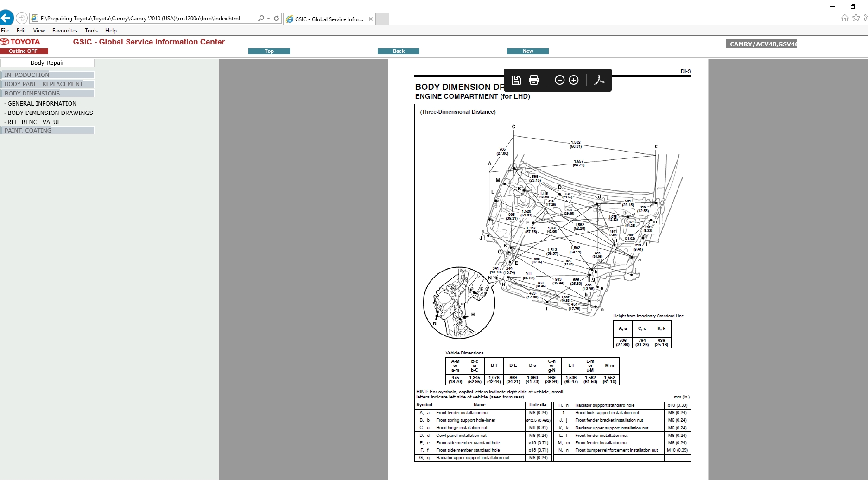Click the 1,532 (60.31) dimension label
868x480 pixels.
(576, 145)
